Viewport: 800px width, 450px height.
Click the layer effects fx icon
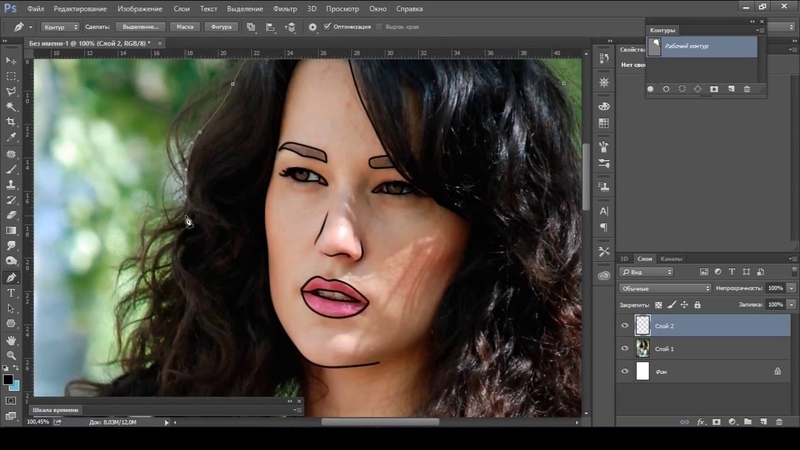[700, 423]
